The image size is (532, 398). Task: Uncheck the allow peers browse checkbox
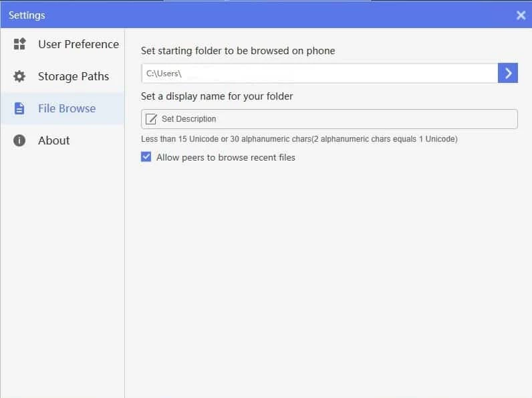(x=146, y=157)
